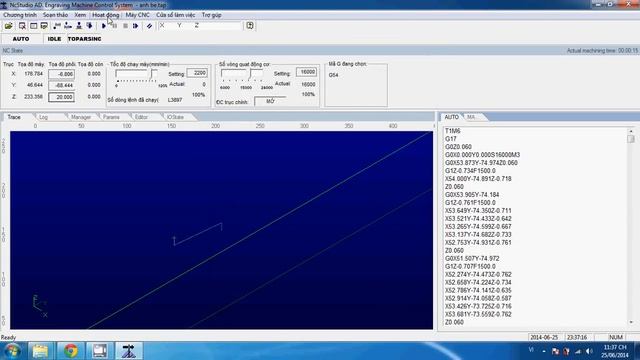Click the back to reference point icon

[68, 26]
